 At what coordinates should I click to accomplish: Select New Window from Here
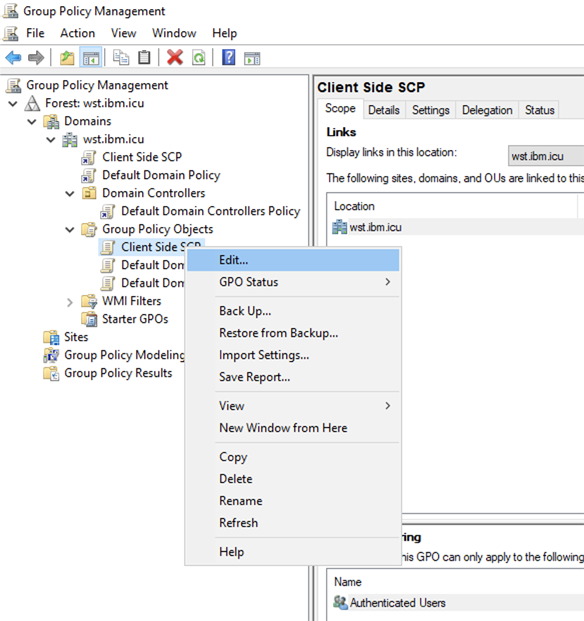coord(293,428)
